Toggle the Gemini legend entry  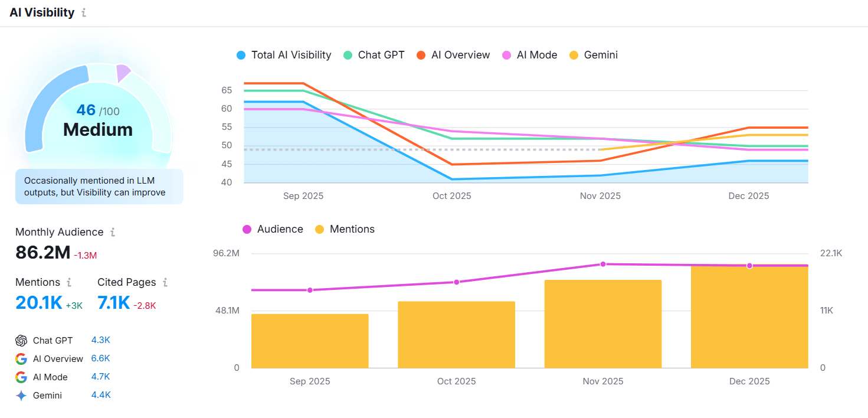[x=594, y=55]
